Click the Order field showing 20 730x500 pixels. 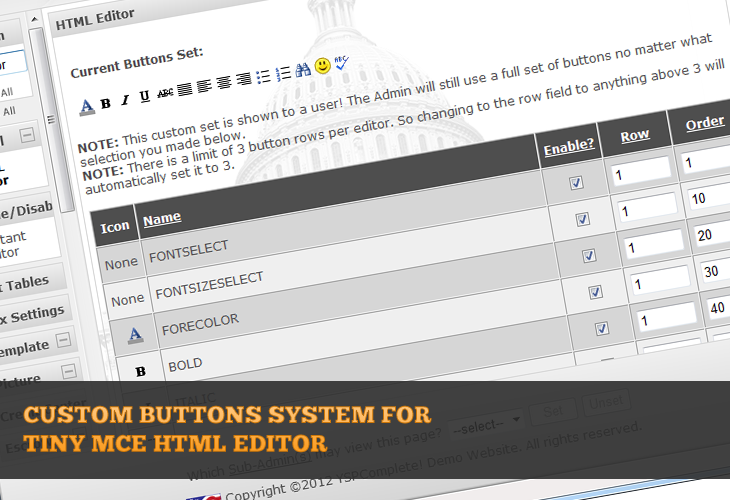[712, 232]
